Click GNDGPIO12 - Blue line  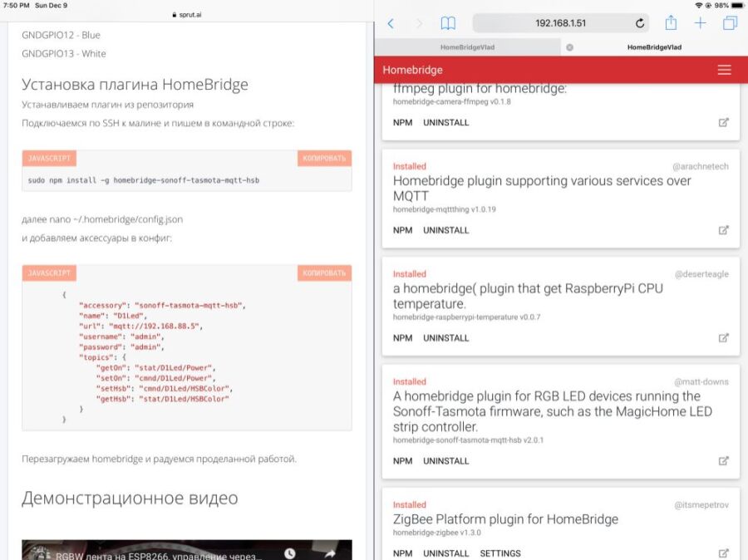point(61,35)
